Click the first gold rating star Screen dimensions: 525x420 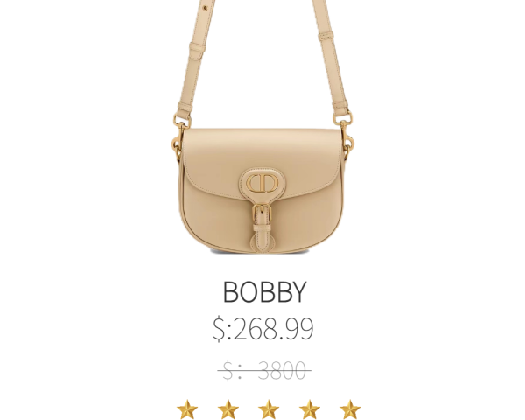point(187,409)
